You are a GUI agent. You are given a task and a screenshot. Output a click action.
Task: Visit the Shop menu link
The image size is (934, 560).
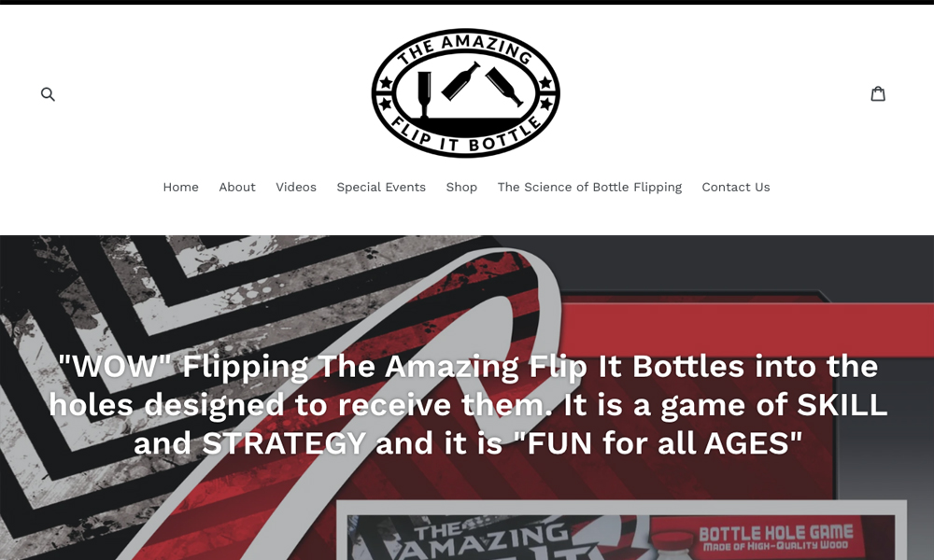click(461, 187)
